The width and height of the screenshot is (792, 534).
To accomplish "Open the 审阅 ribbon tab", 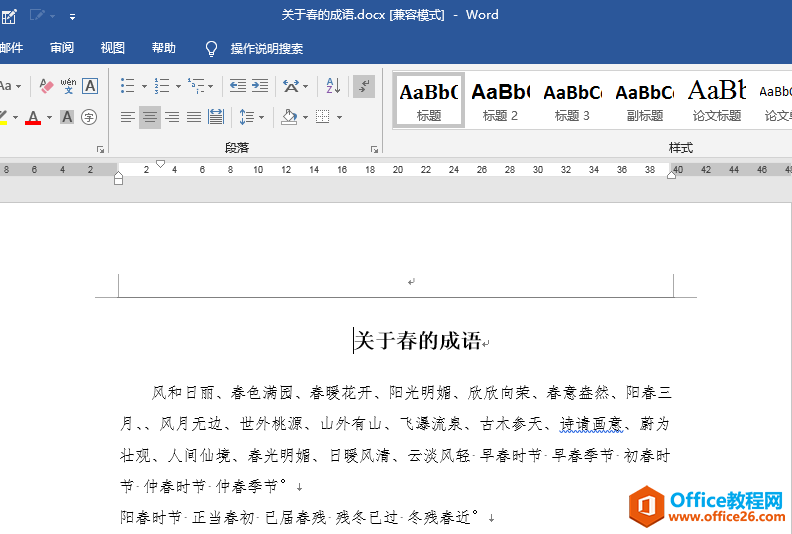I will click(62, 48).
